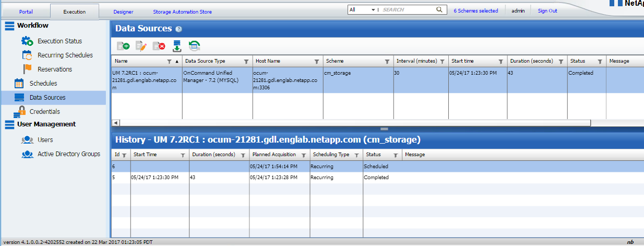Click scrollbar left arrow under data sources
Image resolution: width=644 pixels, height=246 pixels.
coord(115,123)
